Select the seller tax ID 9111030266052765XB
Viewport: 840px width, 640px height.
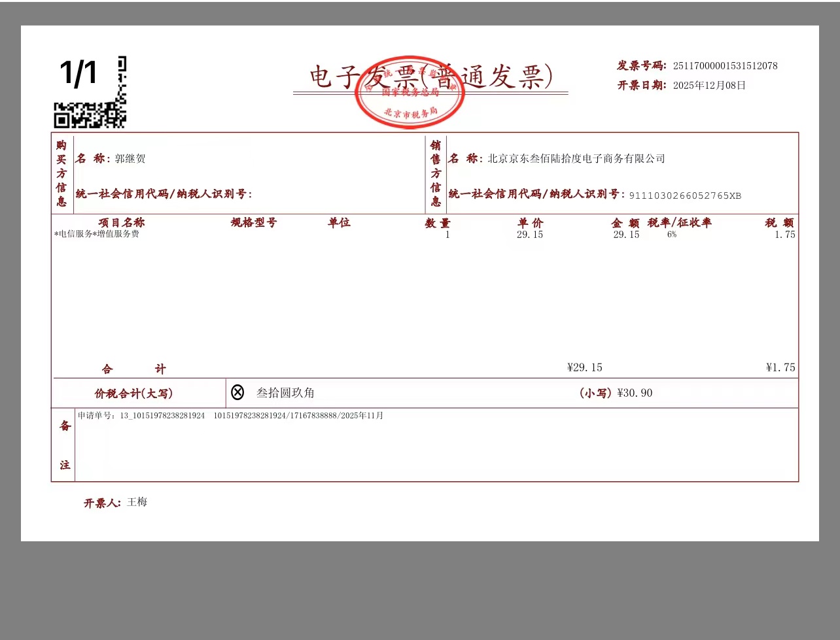pyautogui.click(x=685, y=195)
